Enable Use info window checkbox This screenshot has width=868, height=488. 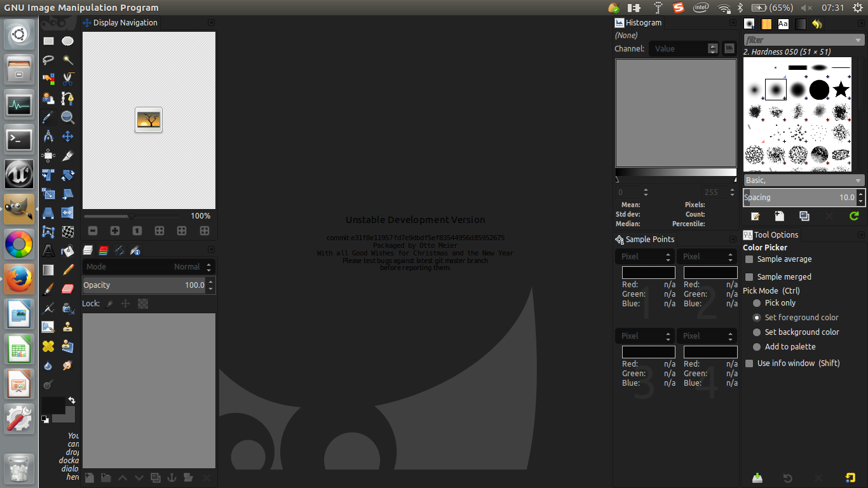click(749, 363)
